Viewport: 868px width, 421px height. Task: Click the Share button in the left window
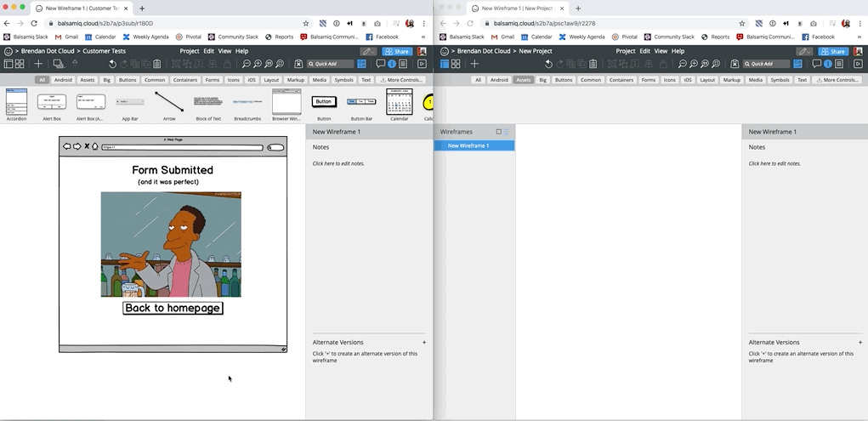[397, 51]
